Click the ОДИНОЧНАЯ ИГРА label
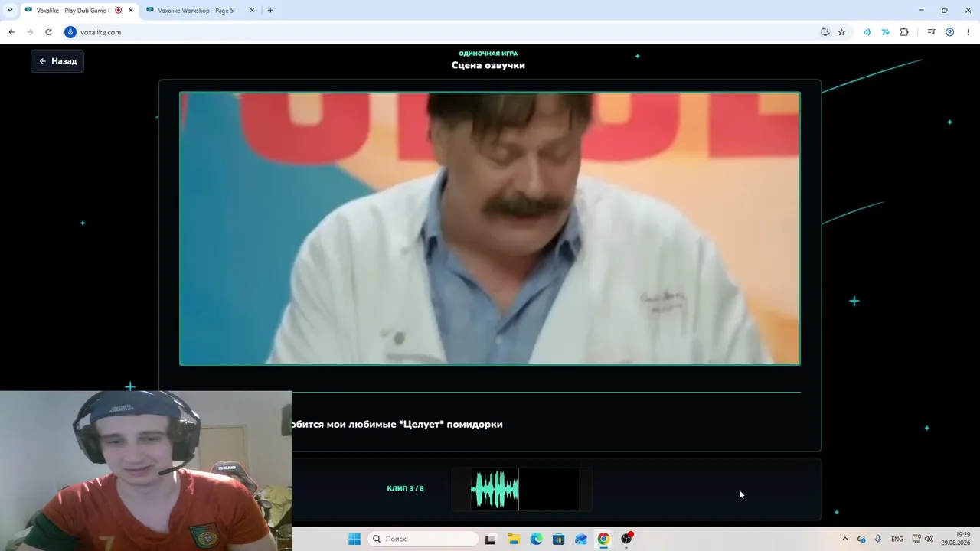This screenshot has height=551, width=980. click(488, 54)
